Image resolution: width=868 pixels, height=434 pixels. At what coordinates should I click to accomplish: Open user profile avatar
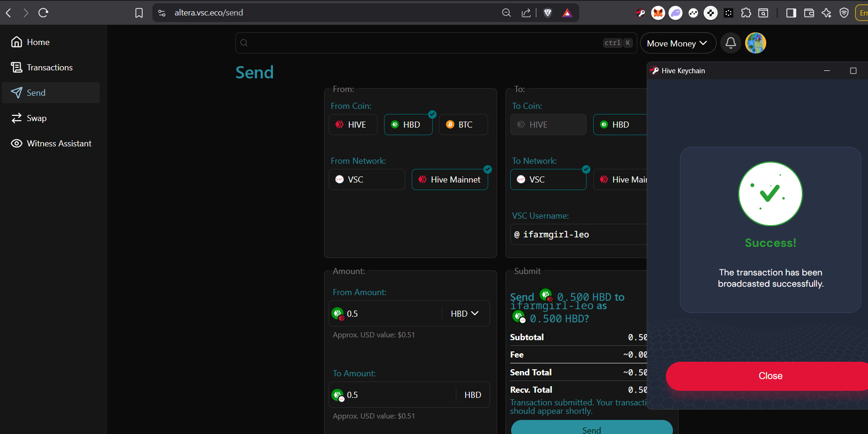(x=755, y=43)
